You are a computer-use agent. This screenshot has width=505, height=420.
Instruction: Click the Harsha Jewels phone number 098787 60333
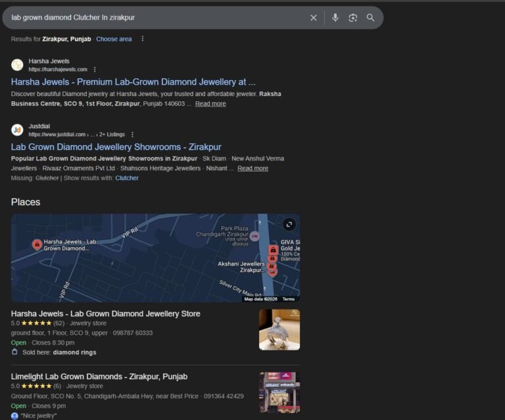pyautogui.click(x=133, y=333)
